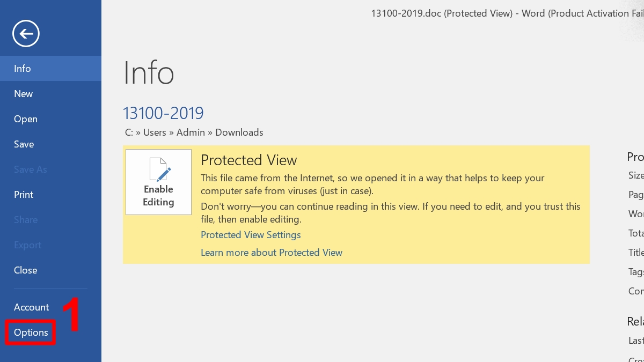
Task: Open the New document page
Action: pyautogui.click(x=24, y=93)
